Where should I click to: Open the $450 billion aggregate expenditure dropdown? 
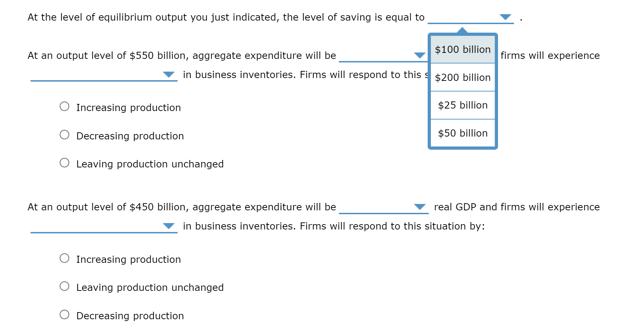[420, 206]
